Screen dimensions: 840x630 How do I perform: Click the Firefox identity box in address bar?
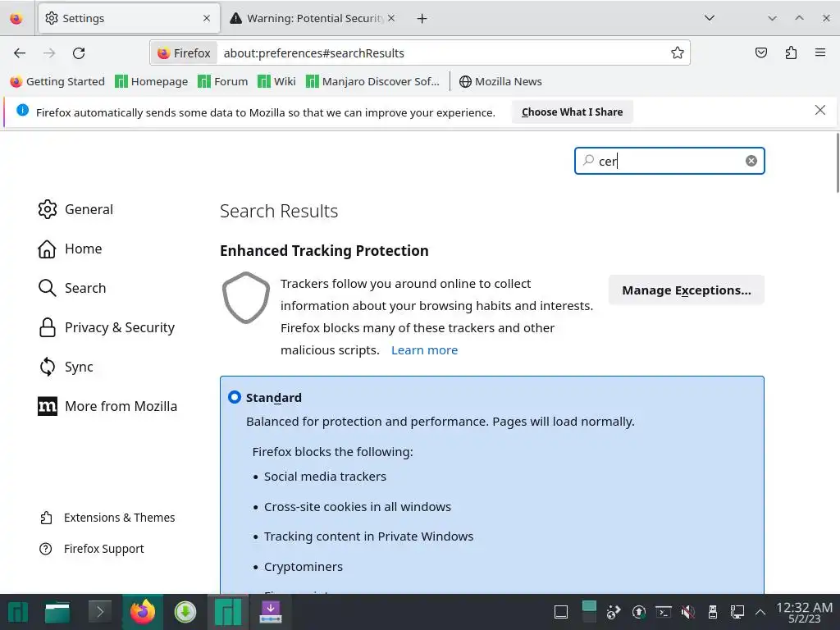click(184, 53)
